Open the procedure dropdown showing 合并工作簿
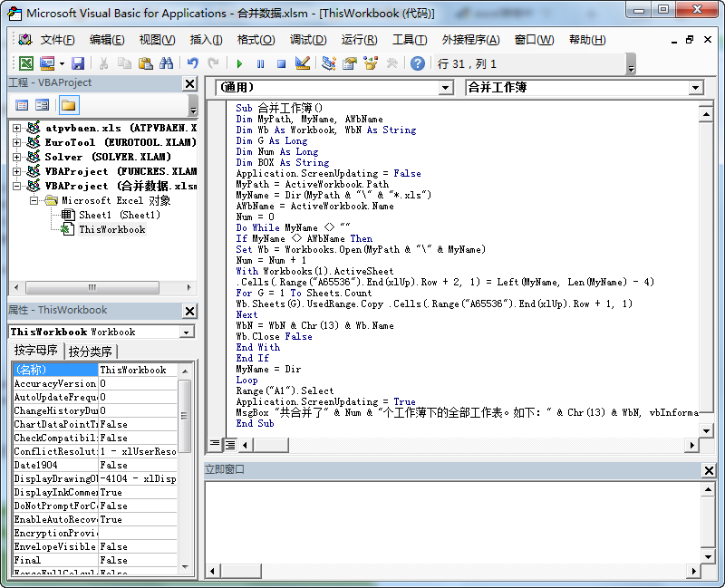 (x=695, y=88)
